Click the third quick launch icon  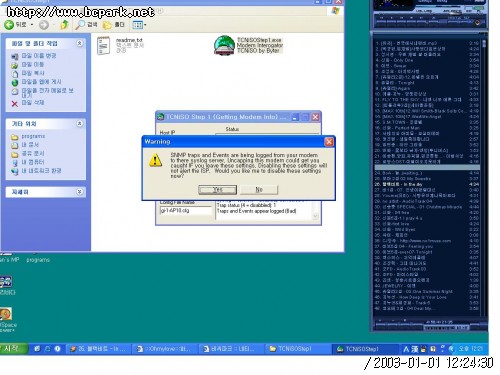point(57,349)
